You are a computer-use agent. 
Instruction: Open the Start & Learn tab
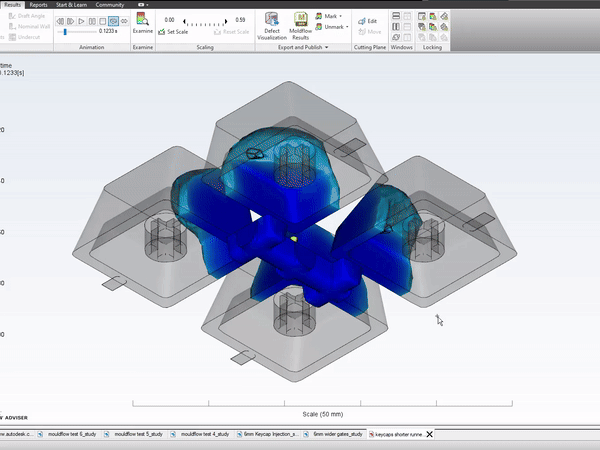click(x=70, y=4)
